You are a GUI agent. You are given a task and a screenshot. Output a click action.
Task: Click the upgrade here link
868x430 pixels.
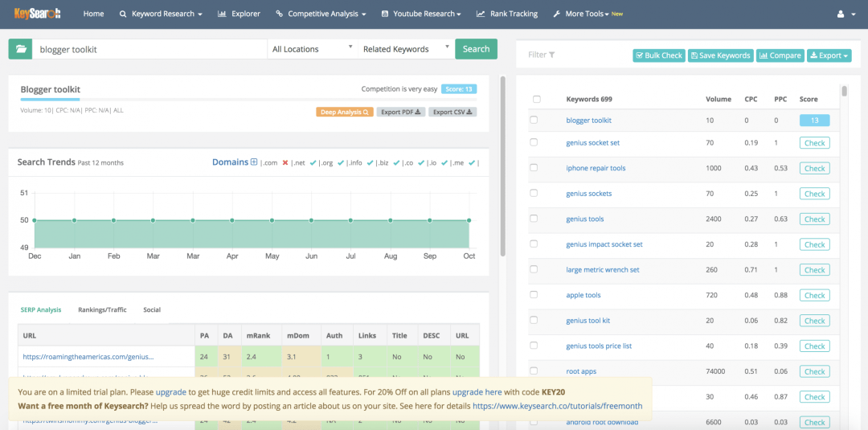(477, 391)
